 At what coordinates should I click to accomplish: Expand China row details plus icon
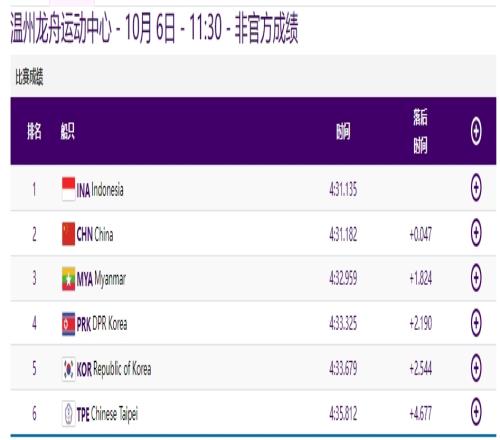click(476, 232)
